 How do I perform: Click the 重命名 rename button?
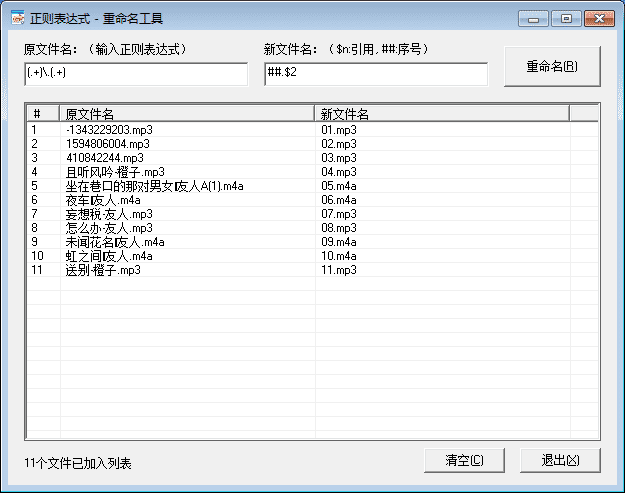(552, 67)
